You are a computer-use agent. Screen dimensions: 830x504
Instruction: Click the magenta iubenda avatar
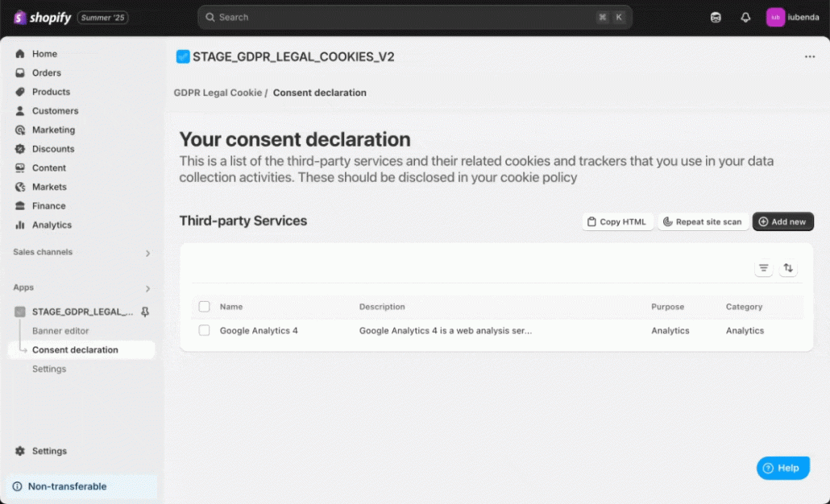(x=775, y=18)
